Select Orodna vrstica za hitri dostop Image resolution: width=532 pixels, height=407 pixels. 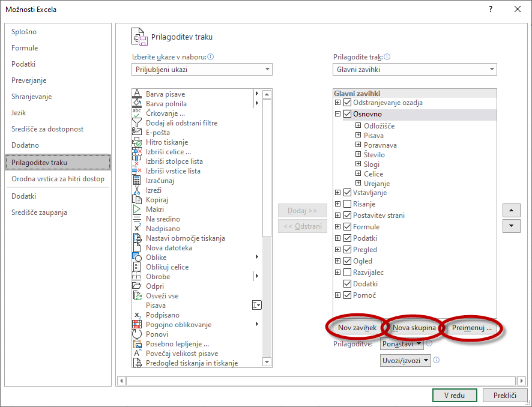click(x=58, y=179)
